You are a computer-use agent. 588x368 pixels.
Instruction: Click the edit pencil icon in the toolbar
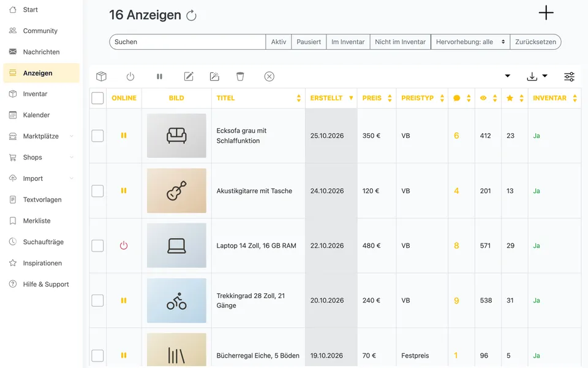(189, 77)
